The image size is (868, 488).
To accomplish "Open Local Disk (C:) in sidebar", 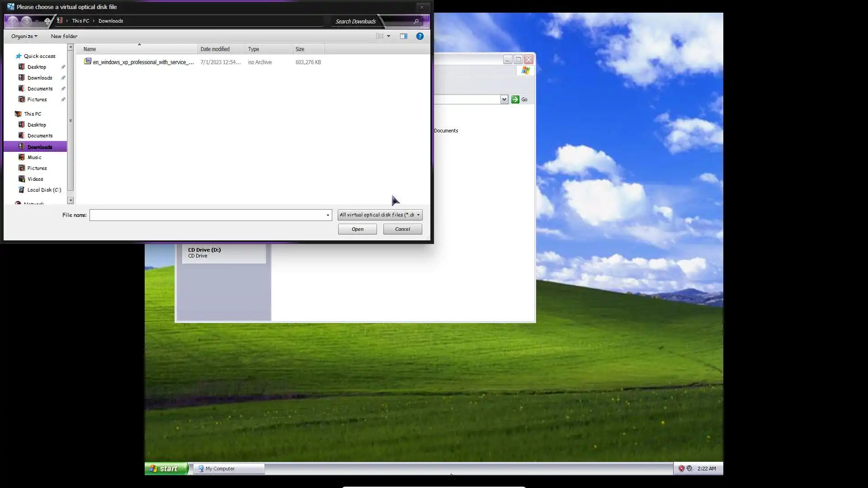I will pos(44,190).
